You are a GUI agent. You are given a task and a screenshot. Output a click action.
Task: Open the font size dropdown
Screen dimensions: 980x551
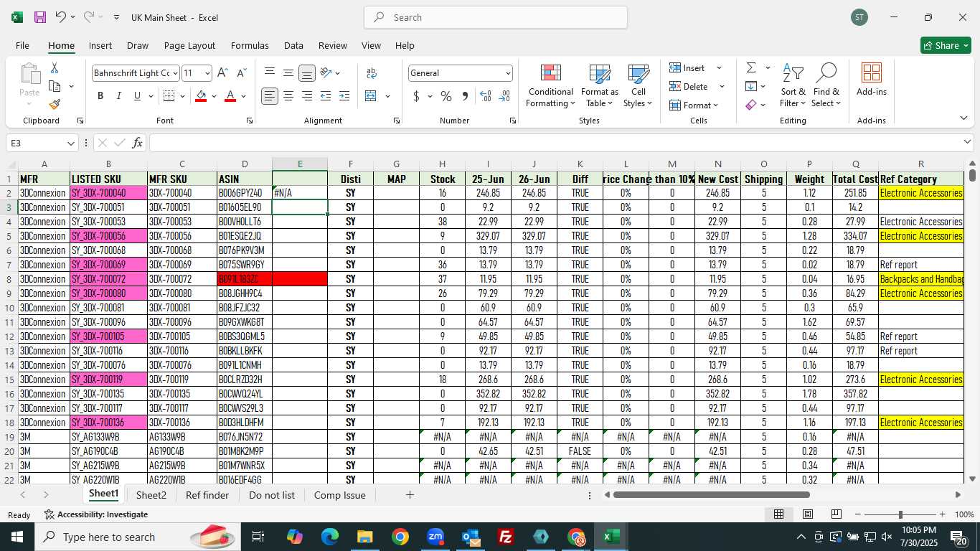coord(207,73)
